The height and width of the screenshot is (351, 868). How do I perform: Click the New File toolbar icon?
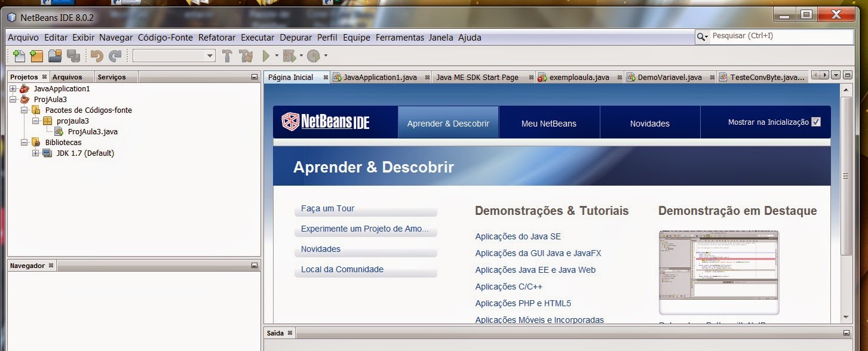19,56
